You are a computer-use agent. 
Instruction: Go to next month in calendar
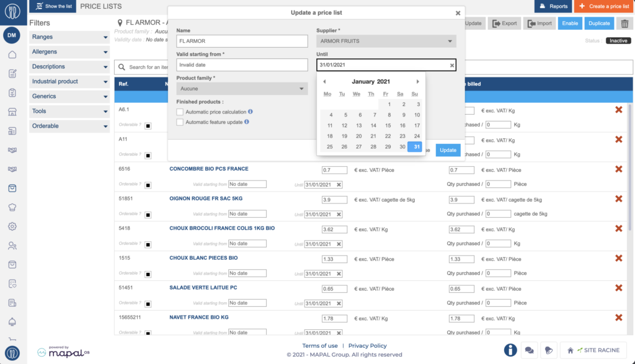(x=417, y=81)
